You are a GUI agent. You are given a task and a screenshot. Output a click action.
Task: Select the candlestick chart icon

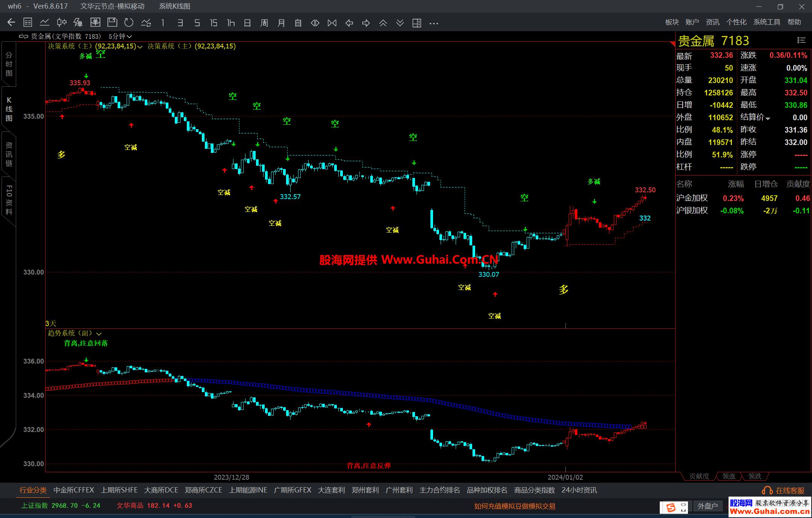pyautogui.click(x=62, y=23)
